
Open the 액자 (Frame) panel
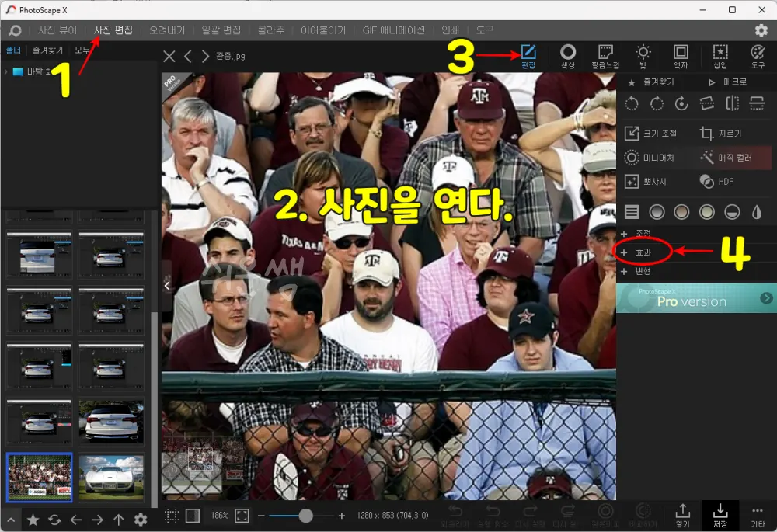[x=681, y=56]
